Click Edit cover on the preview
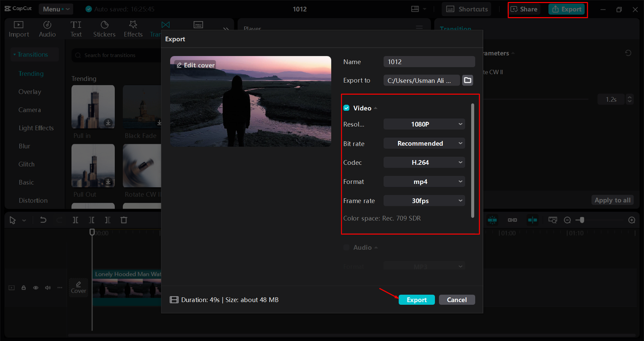The height and width of the screenshot is (341, 644). tap(196, 65)
